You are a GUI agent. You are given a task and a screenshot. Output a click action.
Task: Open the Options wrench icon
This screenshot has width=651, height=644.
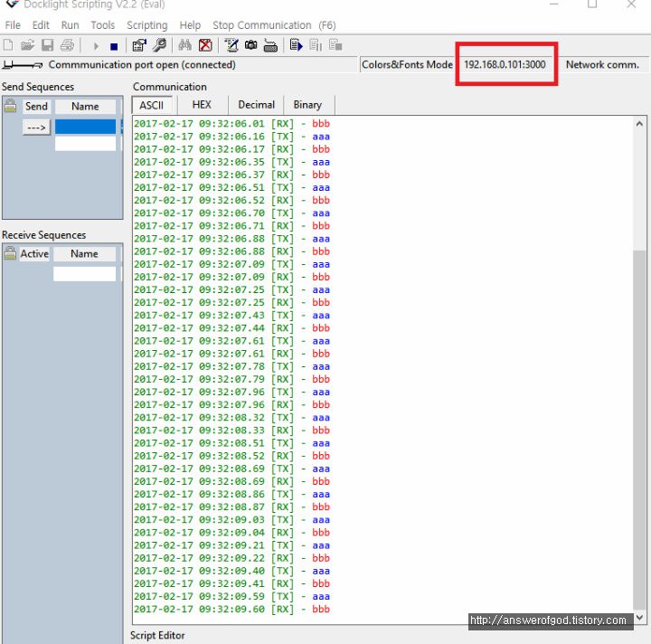coord(159,45)
